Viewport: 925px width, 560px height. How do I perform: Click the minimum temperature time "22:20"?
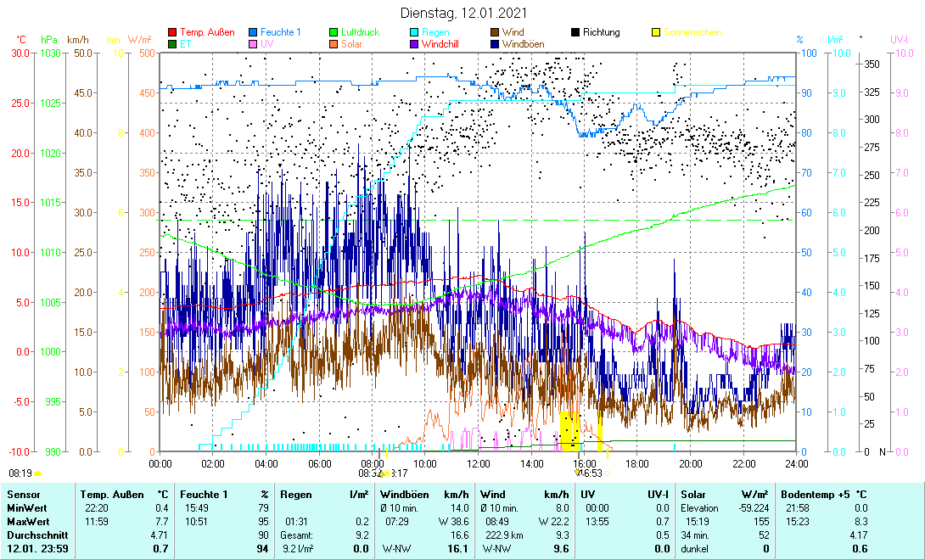tap(96, 508)
